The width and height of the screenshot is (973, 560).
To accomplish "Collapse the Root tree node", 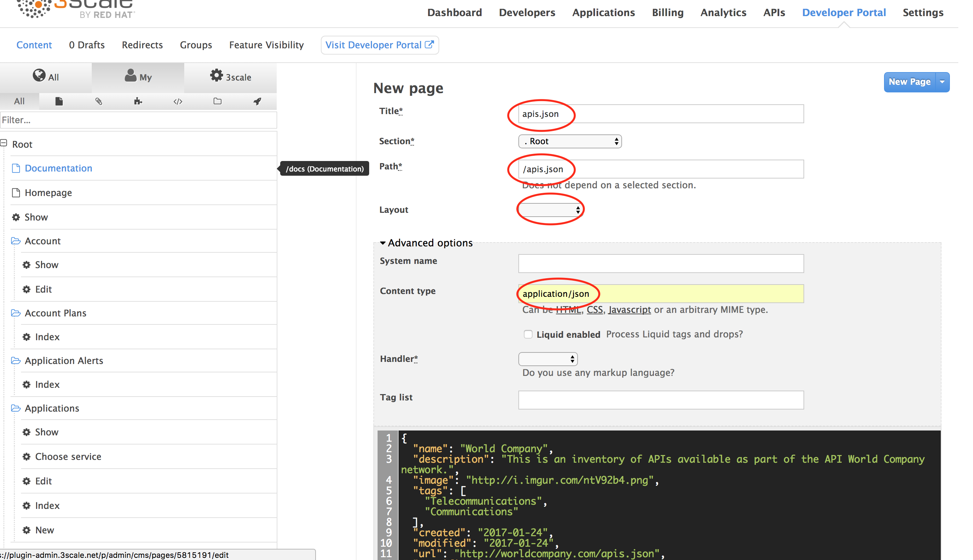I will 4,143.
